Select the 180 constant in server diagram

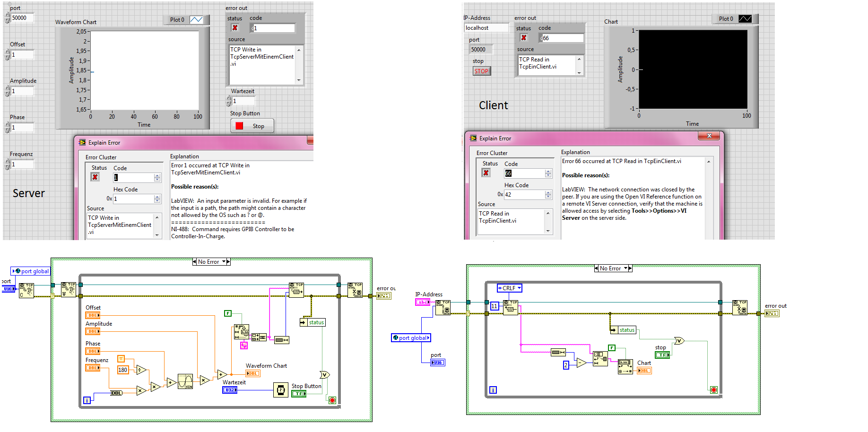[123, 370]
